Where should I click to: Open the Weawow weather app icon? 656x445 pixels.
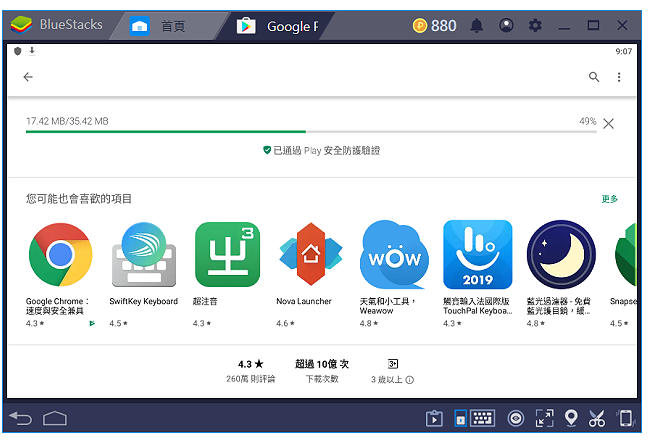394,255
